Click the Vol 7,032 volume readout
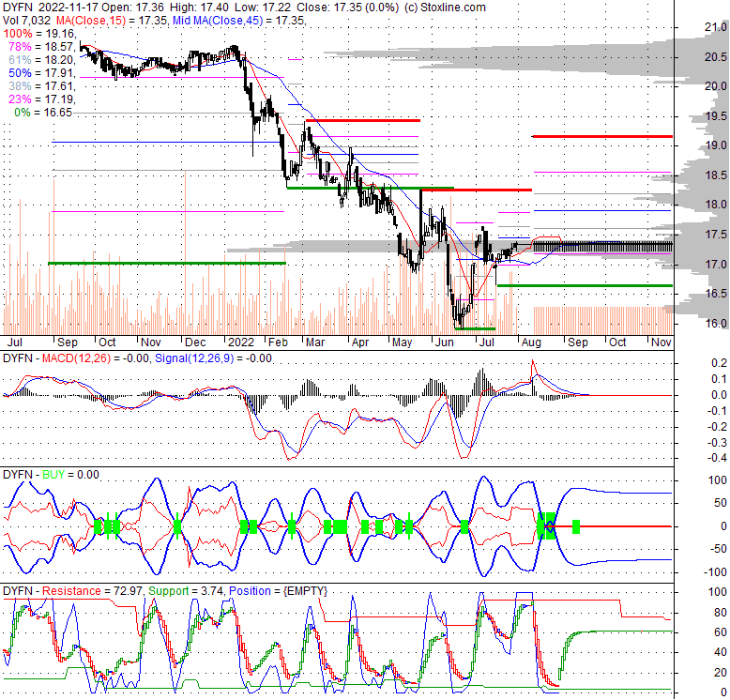The width and height of the screenshot is (730, 700). click(26, 21)
